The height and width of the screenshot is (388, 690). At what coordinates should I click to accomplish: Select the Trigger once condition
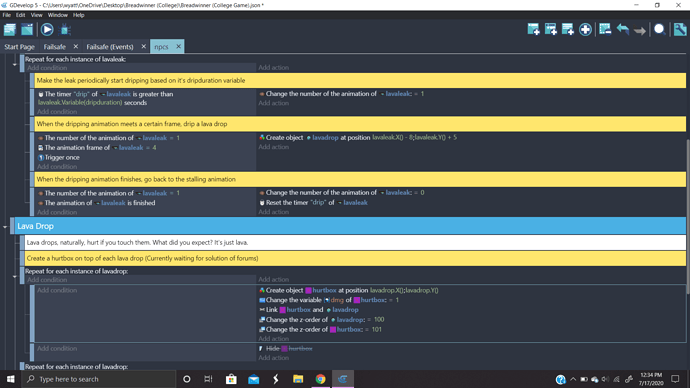59,157
